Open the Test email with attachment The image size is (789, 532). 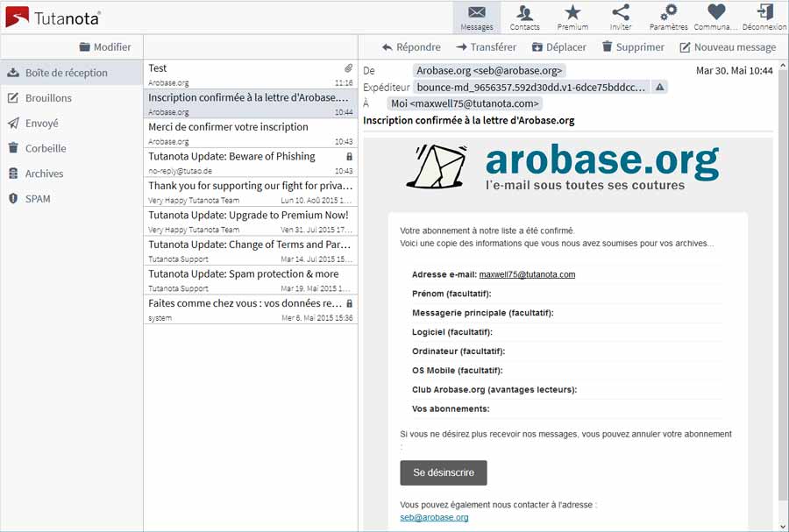pos(250,74)
